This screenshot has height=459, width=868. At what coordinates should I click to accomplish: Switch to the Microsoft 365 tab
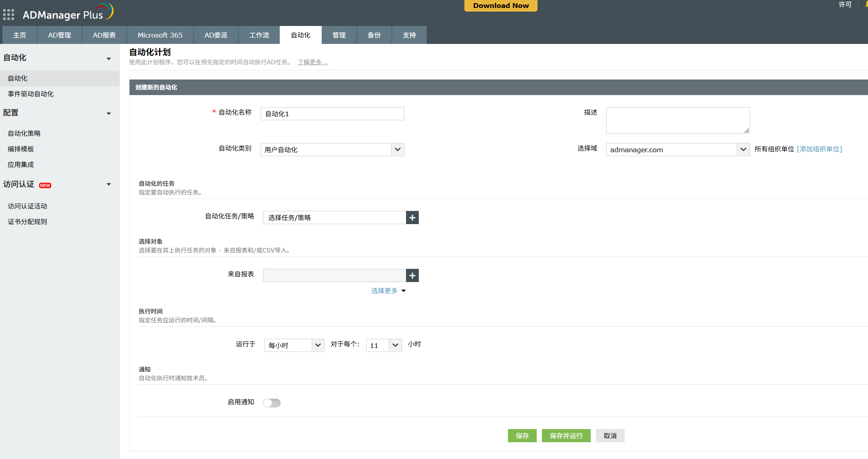160,35
